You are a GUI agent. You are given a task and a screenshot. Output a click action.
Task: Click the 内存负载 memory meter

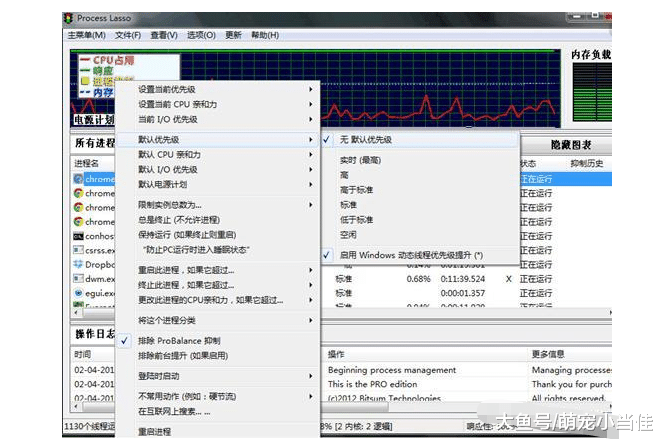tap(592, 91)
